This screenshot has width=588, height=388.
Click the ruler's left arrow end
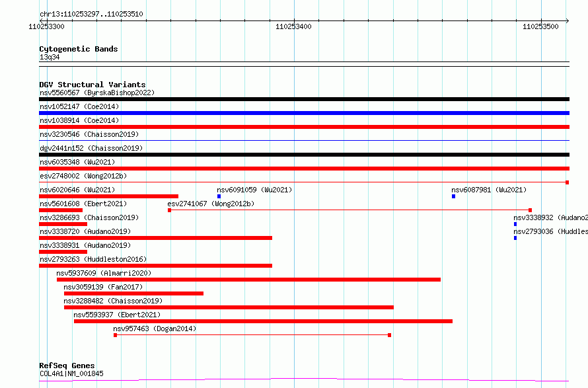41,20
